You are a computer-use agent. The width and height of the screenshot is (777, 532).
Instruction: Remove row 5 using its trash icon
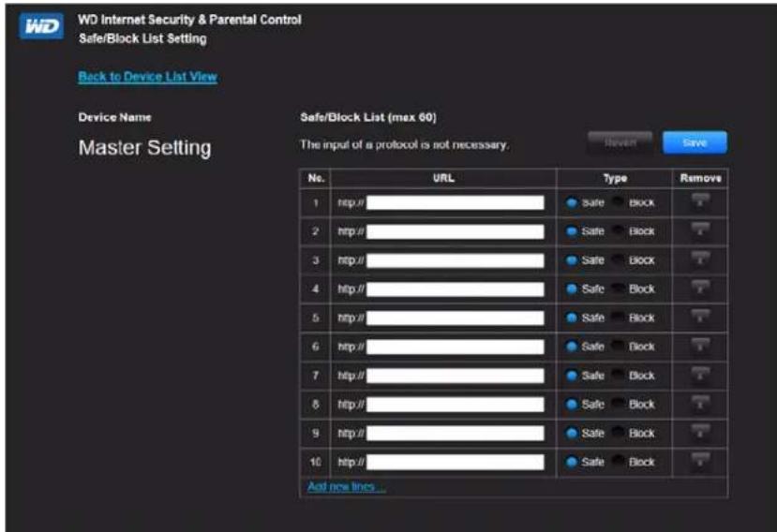pos(700,317)
